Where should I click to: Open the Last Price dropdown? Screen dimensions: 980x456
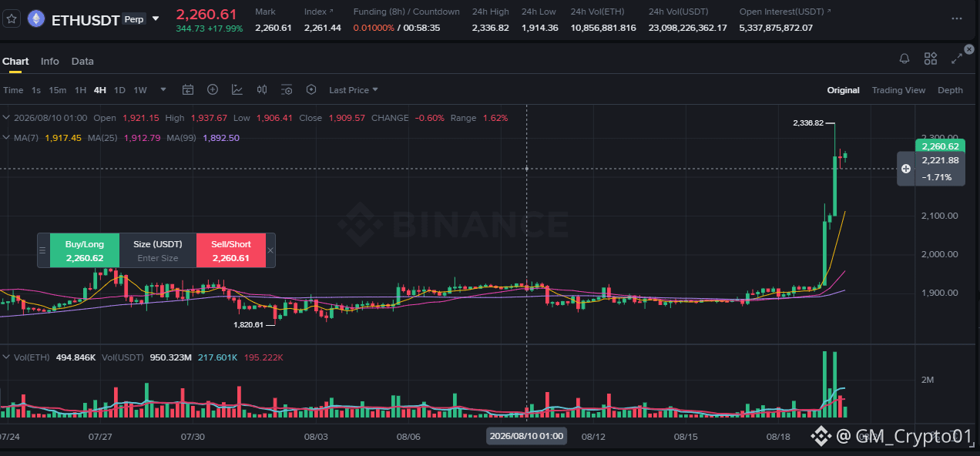coord(354,90)
